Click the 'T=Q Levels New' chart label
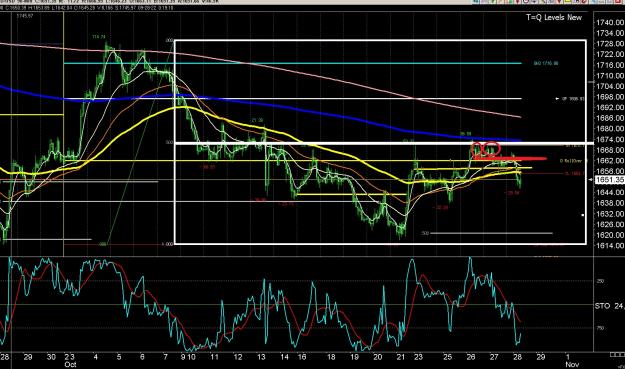The image size is (625, 369). [554, 17]
